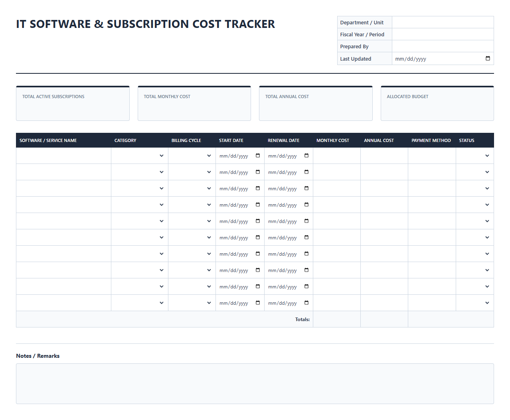
Task: Expand Status dropdown in tenth row
Action: point(474,303)
